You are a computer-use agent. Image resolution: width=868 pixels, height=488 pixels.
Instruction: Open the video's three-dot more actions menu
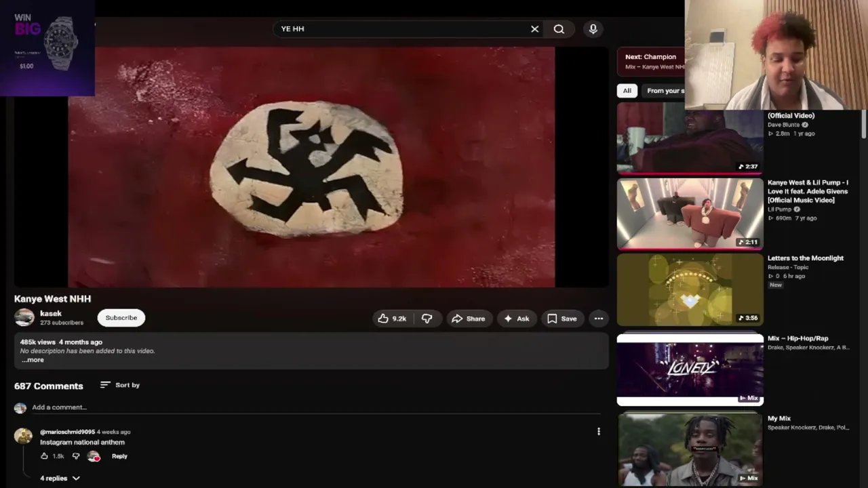[599, 319]
